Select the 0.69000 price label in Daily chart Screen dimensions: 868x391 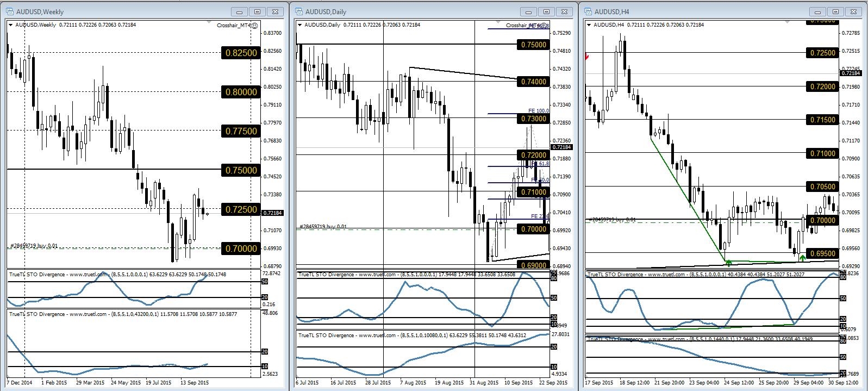(x=533, y=265)
